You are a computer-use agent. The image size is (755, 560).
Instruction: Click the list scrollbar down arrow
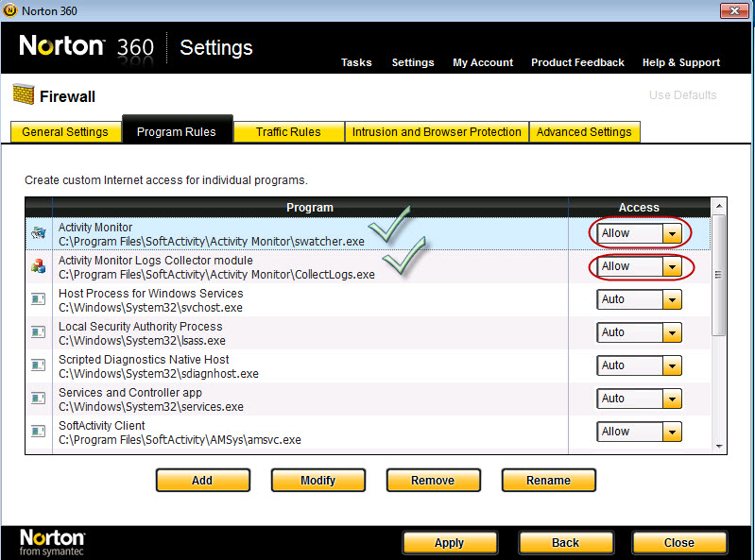point(719,446)
